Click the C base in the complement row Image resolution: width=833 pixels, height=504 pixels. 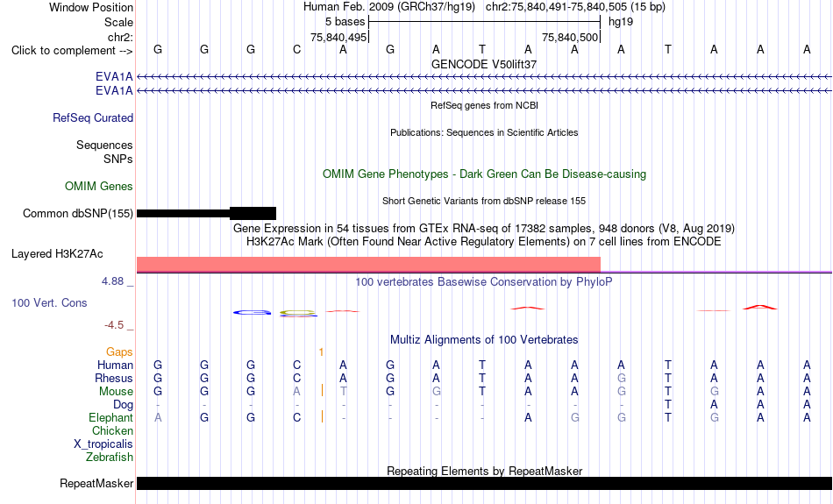pos(296,50)
